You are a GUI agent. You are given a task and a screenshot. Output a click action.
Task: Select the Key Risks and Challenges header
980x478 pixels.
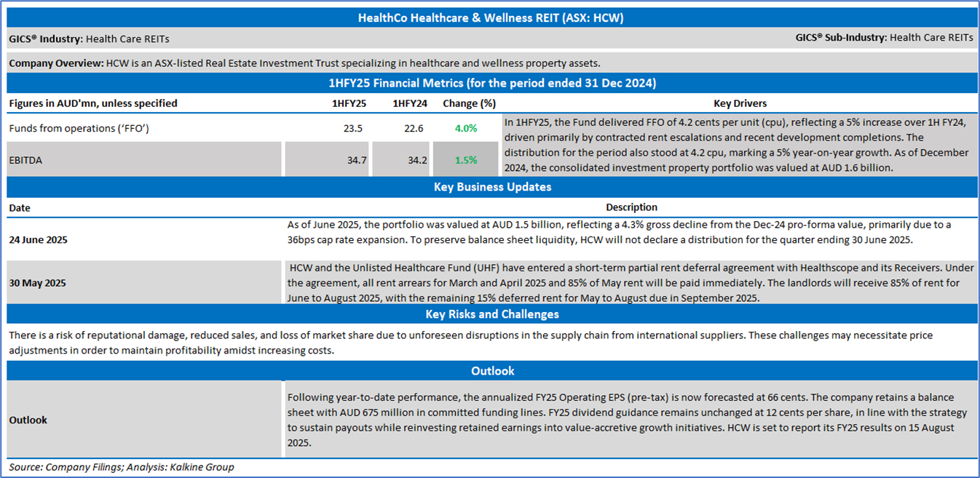point(492,314)
